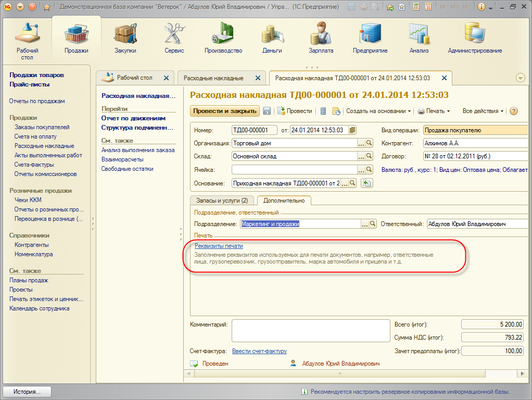The image size is (532, 400).
Task: Click magnifier to open Склад record
Action: (x=369, y=156)
